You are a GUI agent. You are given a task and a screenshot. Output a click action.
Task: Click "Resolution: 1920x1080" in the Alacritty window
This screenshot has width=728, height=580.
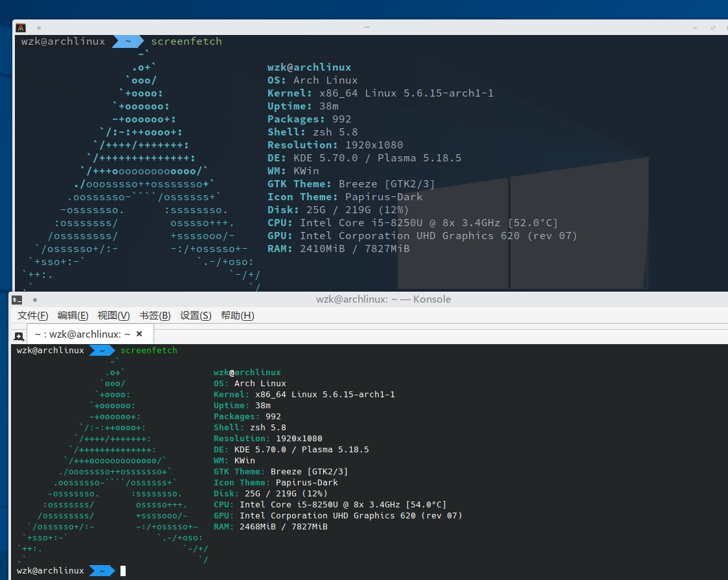click(336, 145)
